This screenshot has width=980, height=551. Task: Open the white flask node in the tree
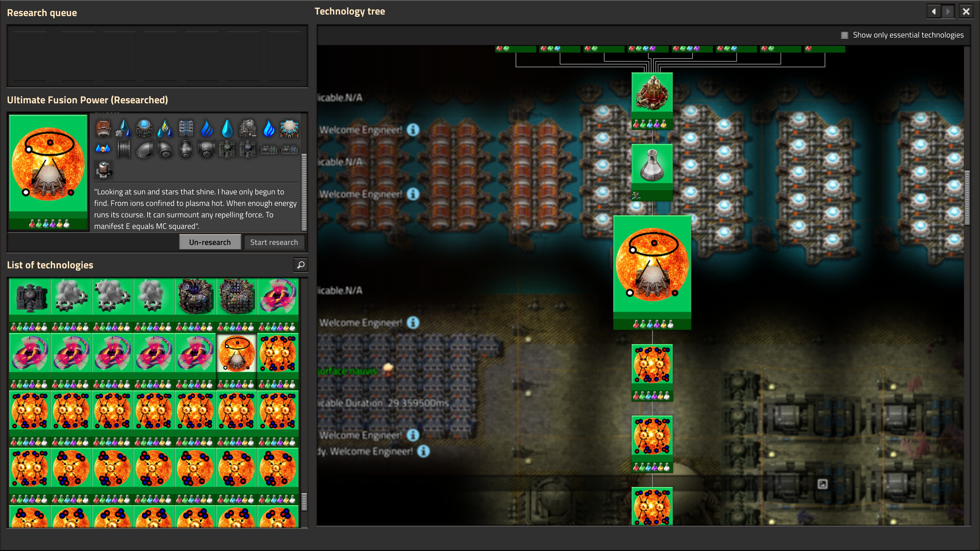click(652, 172)
